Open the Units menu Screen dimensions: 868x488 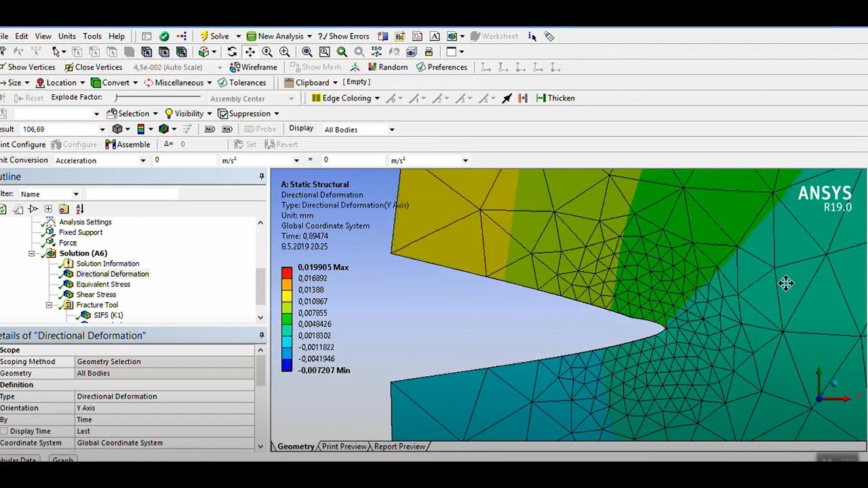(x=67, y=37)
